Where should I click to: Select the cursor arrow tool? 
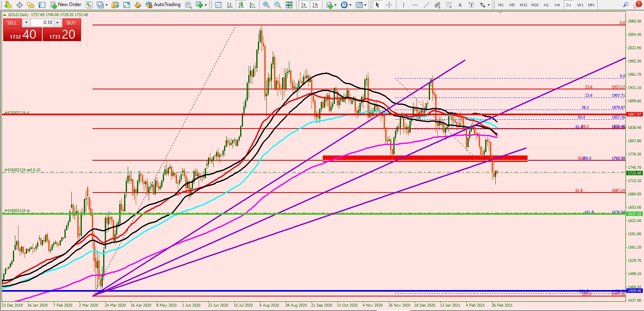(378, 5)
